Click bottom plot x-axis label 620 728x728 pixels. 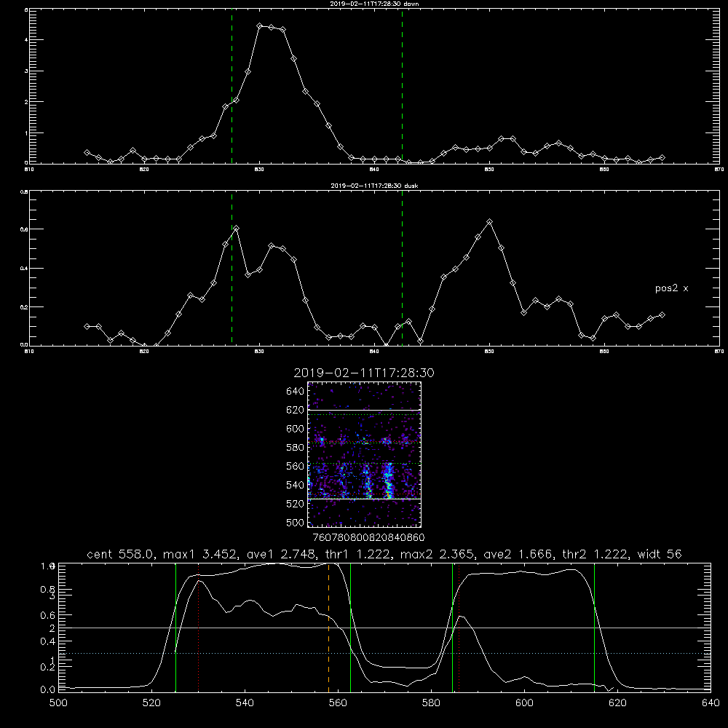tap(617, 703)
